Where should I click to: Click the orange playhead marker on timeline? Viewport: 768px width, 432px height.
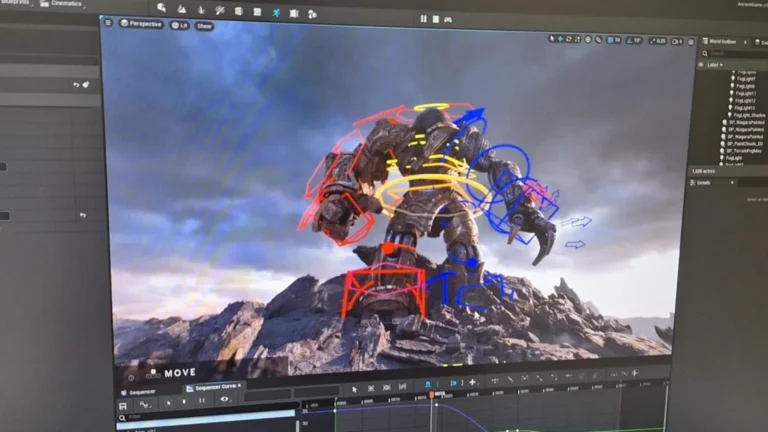[x=432, y=395]
